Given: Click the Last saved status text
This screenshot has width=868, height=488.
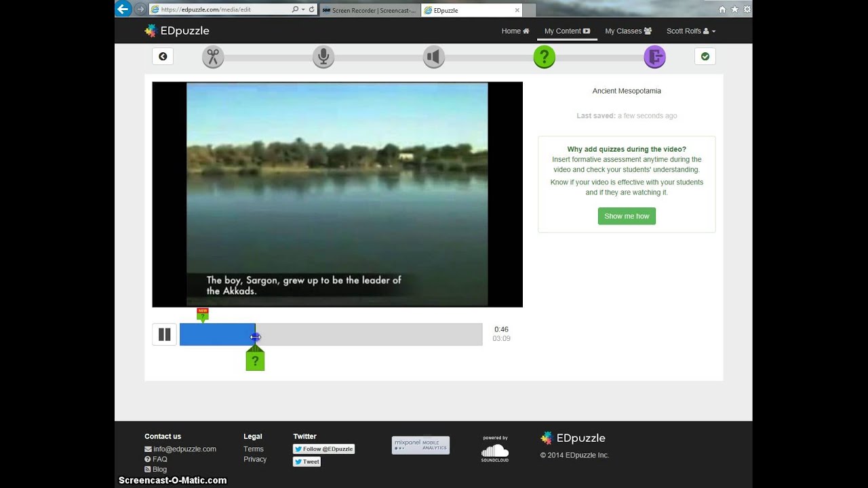Looking at the screenshot, I should (627, 116).
